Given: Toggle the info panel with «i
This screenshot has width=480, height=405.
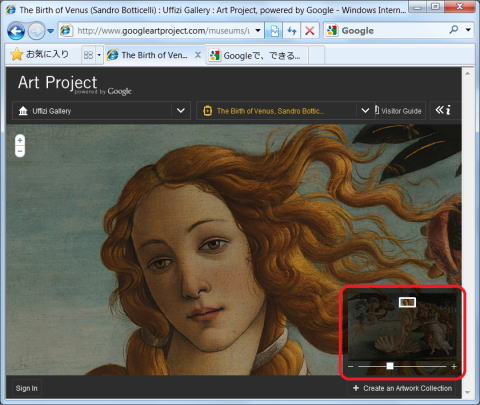Looking at the screenshot, I should [x=443, y=110].
